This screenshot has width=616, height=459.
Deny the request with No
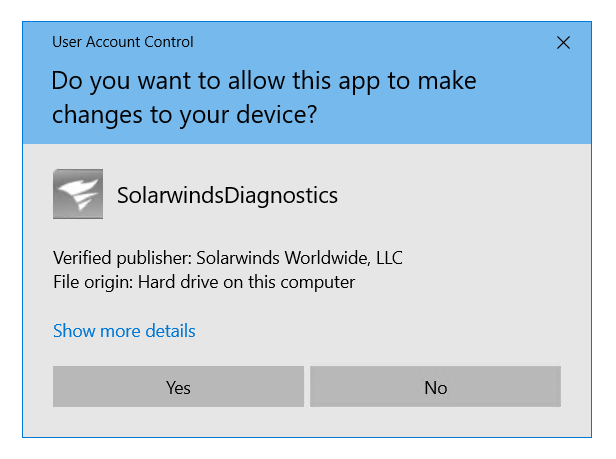click(435, 387)
